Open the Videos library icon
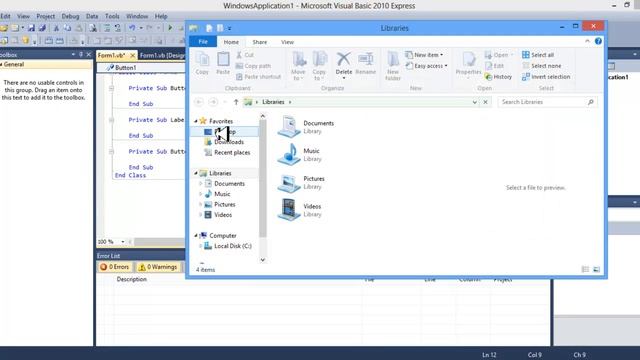640x360 pixels. (289, 210)
